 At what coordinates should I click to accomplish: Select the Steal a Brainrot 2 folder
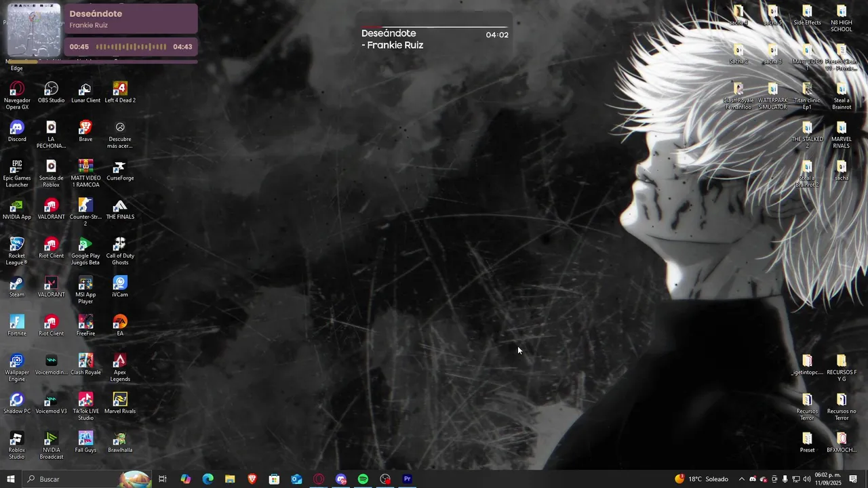(x=807, y=174)
